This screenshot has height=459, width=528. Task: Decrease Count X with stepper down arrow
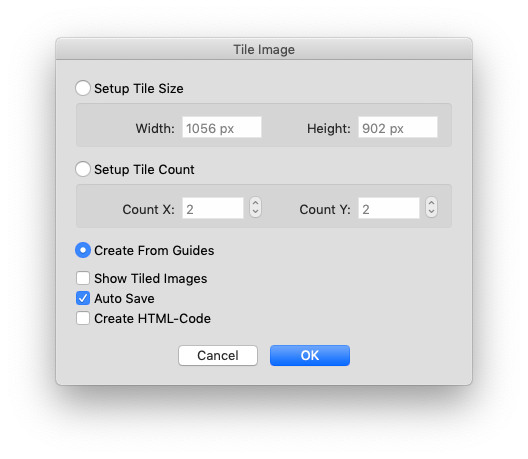[x=256, y=212]
